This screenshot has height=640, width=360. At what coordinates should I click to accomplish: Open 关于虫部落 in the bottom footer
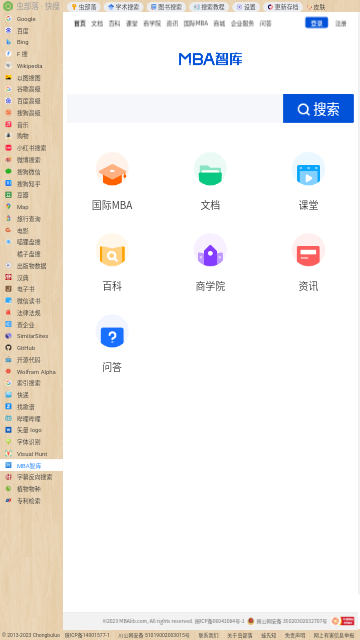tap(240, 636)
